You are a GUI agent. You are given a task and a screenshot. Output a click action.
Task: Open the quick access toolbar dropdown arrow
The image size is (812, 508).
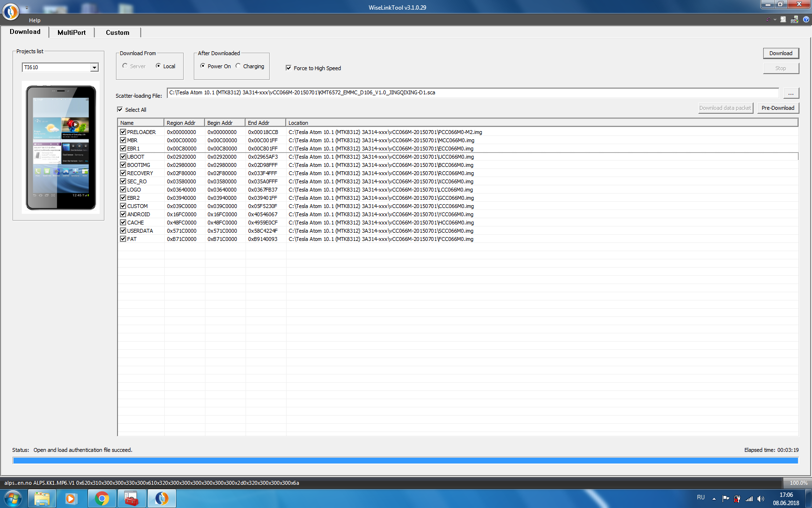tap(27, 8)
